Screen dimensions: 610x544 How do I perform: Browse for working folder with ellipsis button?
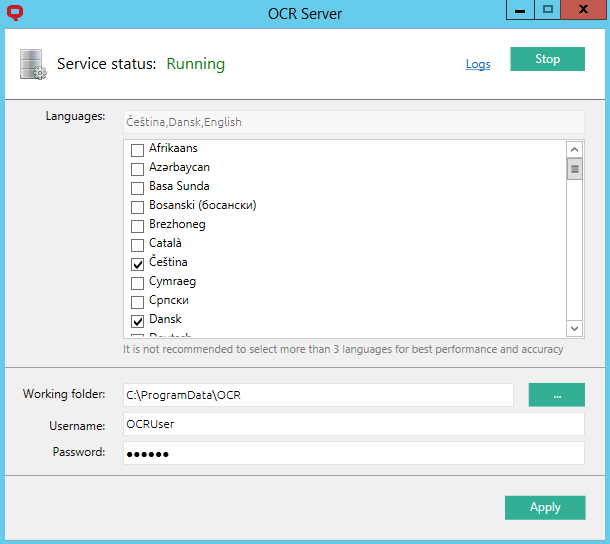[556, 395]
